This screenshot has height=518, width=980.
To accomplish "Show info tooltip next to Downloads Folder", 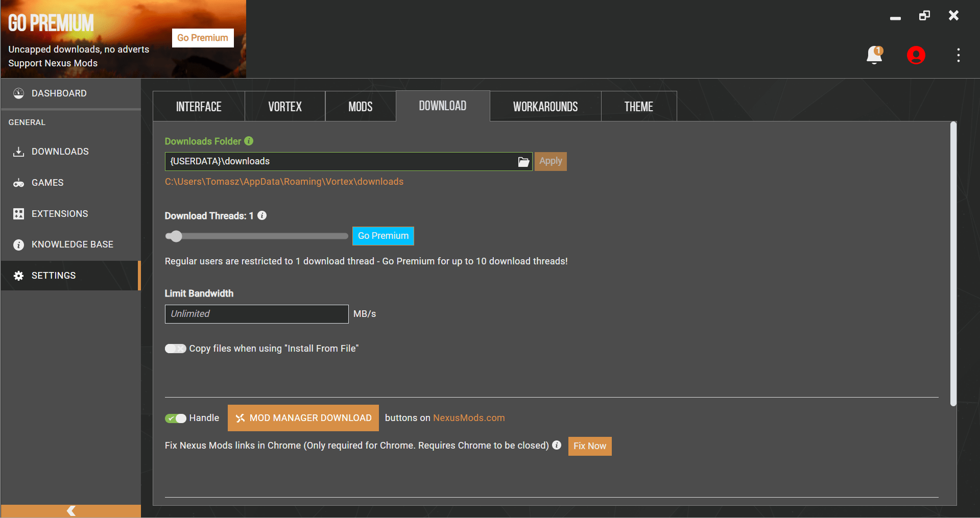I will [x=249, y=141].
